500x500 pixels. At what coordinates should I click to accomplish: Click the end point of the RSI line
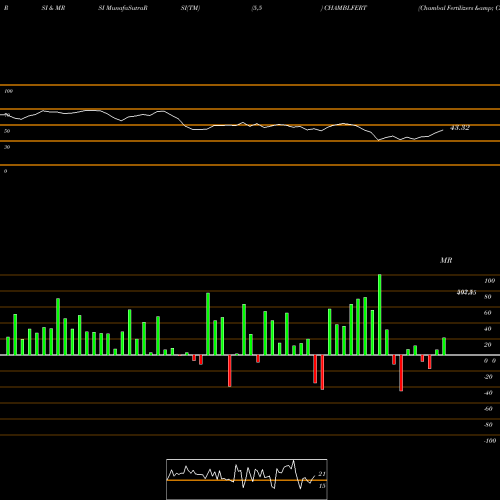(x=443, y=130)
